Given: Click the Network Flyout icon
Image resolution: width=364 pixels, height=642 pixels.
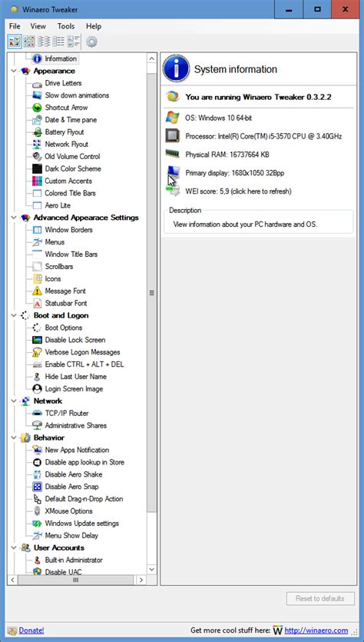Looking at the screenshot, I should pyautogui.click(x=37, y=144).
